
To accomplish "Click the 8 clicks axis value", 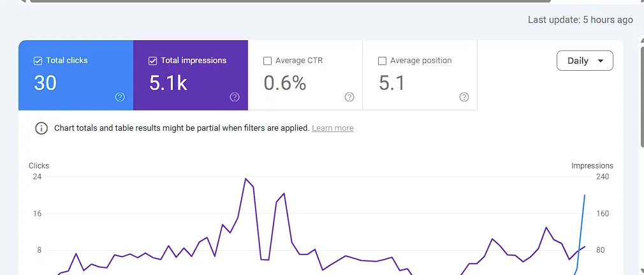I will click(40, 250).
